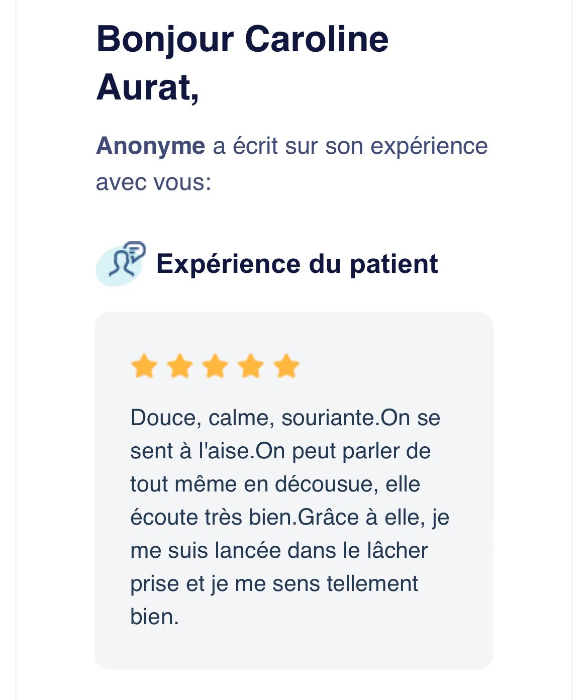Click the third (middle) rating star
The image size is (588, 700).
tap(216, 366)
